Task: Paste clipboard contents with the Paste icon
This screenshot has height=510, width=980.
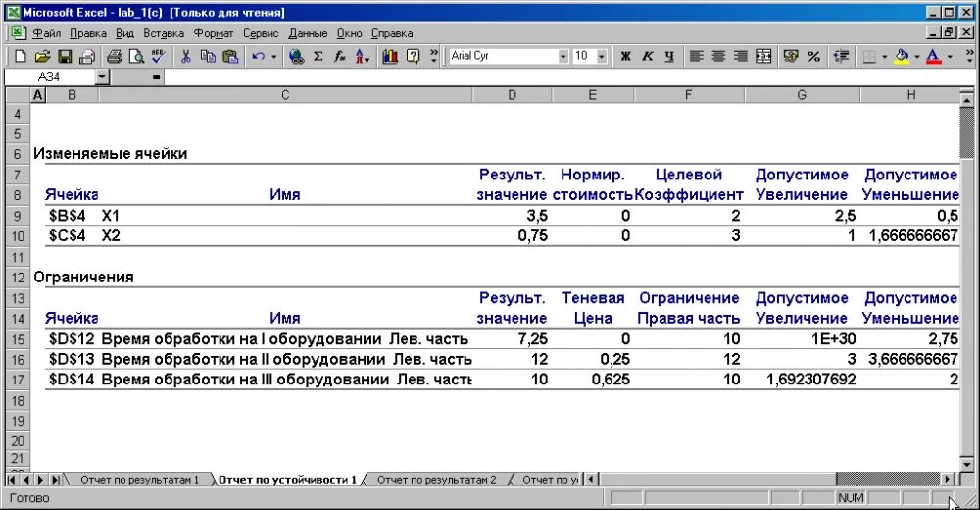Action: point(230,56)
